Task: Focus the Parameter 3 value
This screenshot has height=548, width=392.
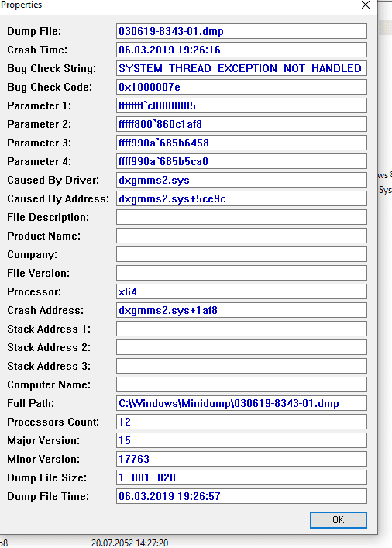Action: tap(242, 143)
